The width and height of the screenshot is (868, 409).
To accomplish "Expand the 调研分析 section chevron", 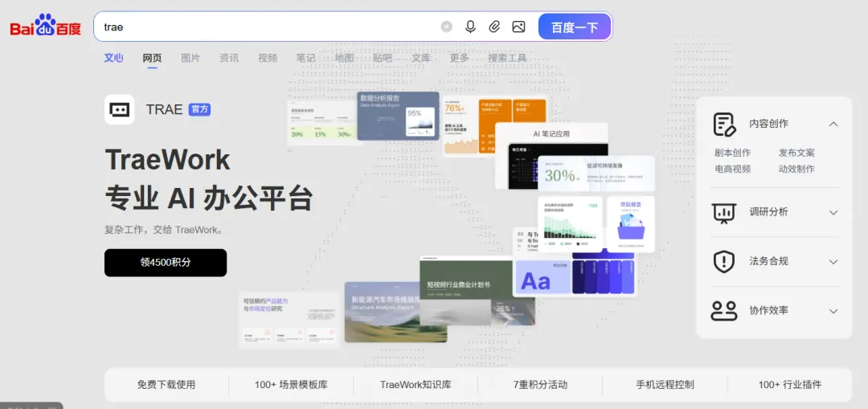I will click(833, 212).
